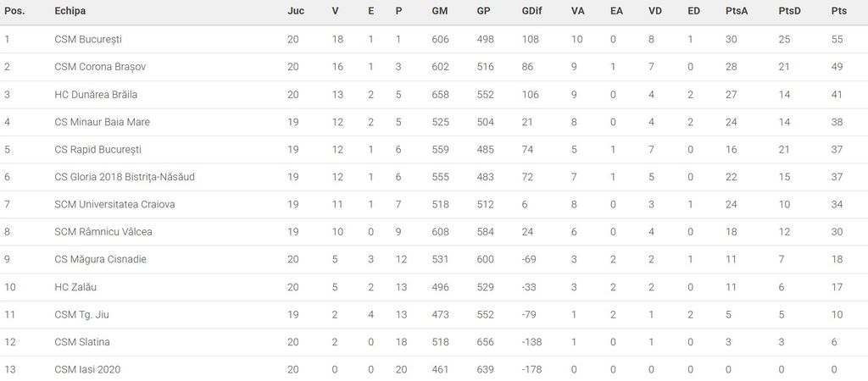
Task: Click CSM Iasi 2020 team name
Action: tap(88, 369)
